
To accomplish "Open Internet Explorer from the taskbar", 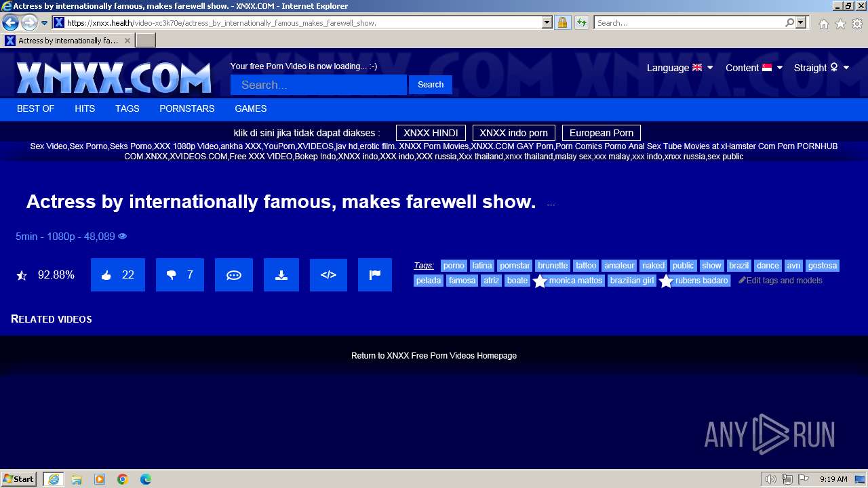I will (53, 479).
